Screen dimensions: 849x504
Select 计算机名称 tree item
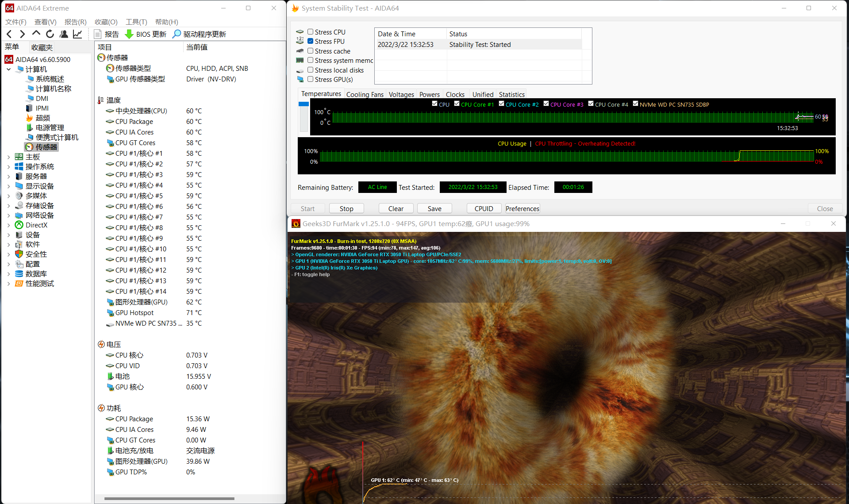pos(49,88)
